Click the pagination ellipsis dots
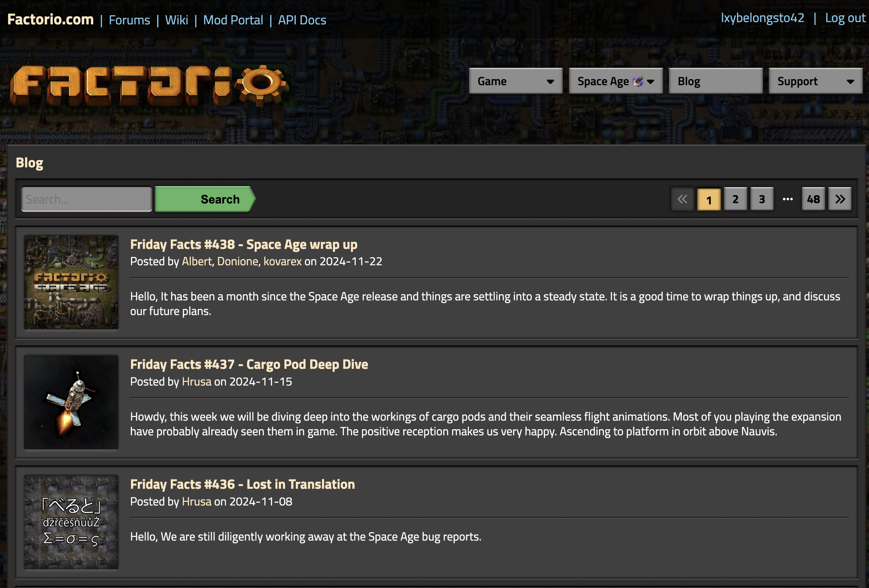Viewport: 869px width, 588px height. coord(787,199)
